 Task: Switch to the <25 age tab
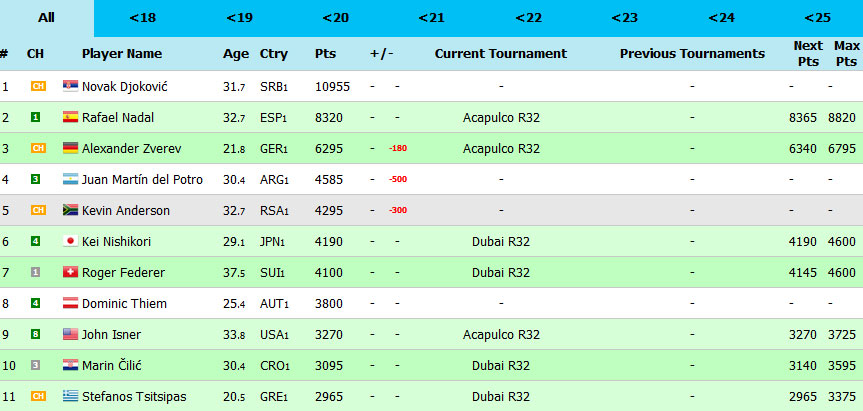817,18
